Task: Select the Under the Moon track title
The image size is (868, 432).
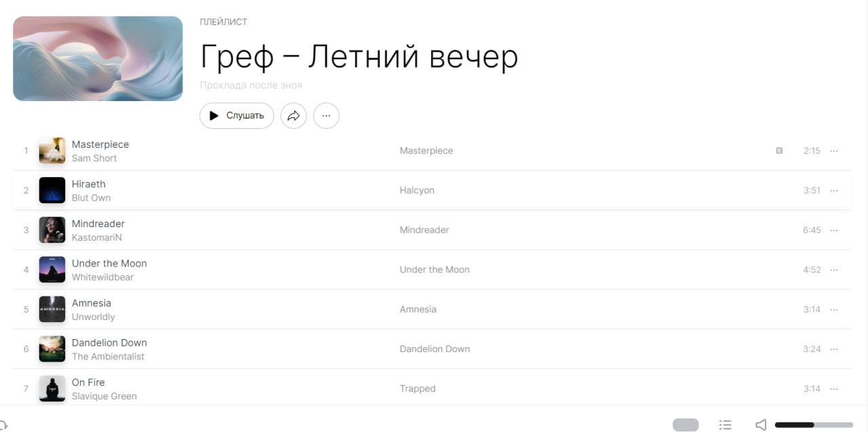Action: (109, 263)
